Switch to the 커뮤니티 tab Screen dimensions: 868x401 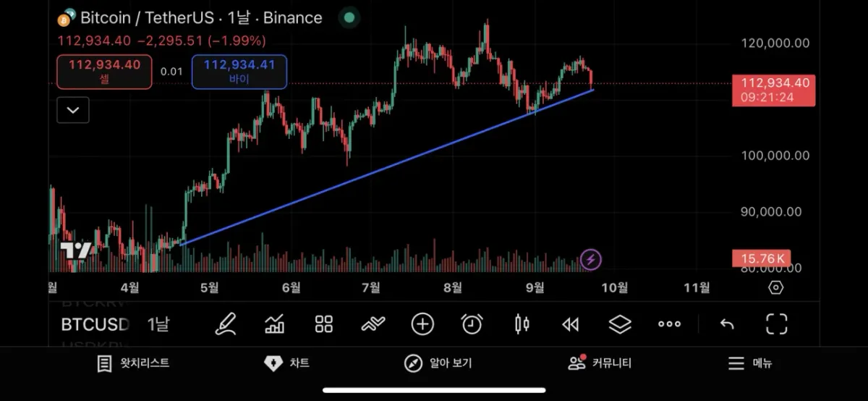(600, 363)
